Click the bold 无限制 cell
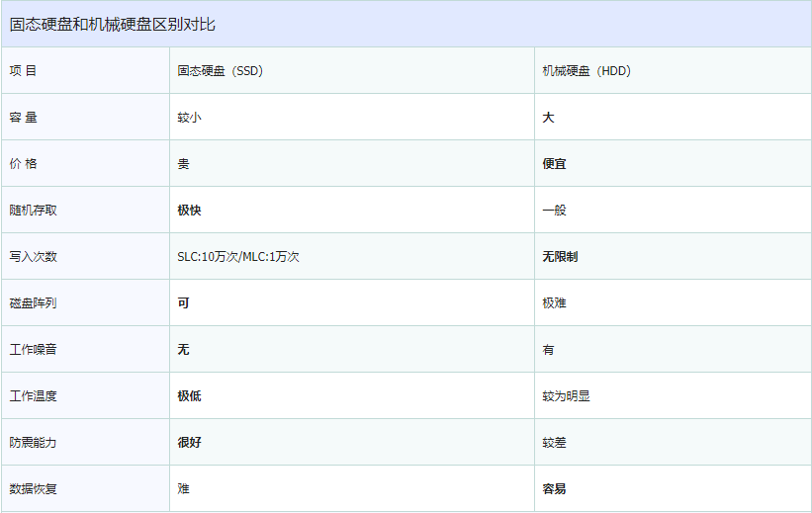The height and width of the screenshot is (513, 812). click(560, 257)
